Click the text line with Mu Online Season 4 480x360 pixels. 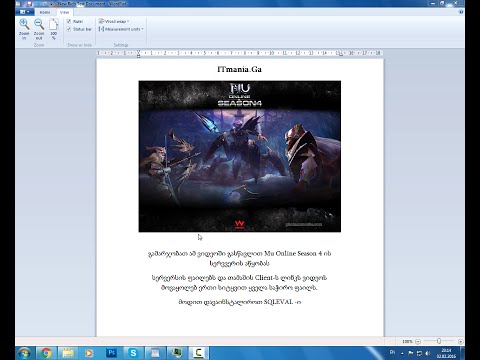[x=239, y=254]
